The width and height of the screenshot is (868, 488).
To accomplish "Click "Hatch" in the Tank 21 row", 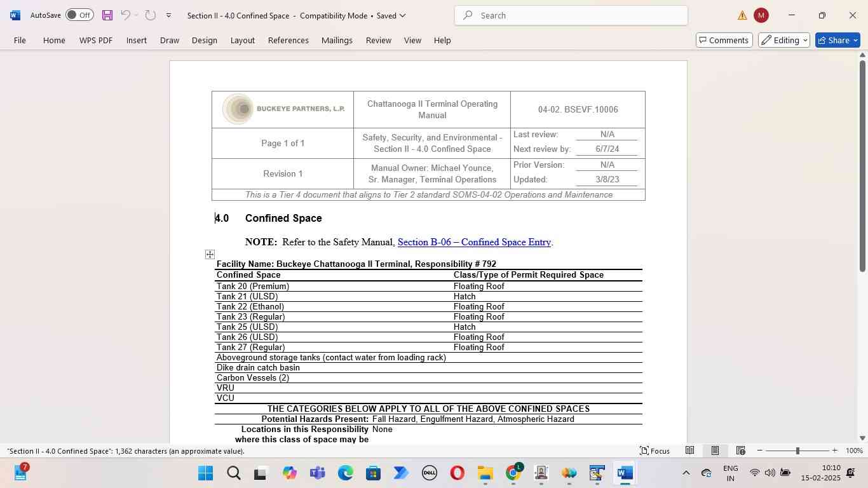I will pyautogui.click(x=465, y=296).
